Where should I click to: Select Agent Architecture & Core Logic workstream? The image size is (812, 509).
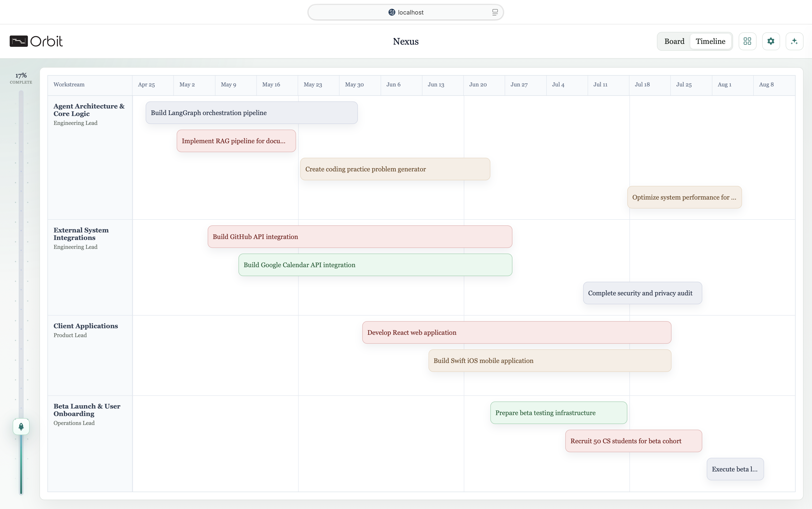[x=89, y=110]
